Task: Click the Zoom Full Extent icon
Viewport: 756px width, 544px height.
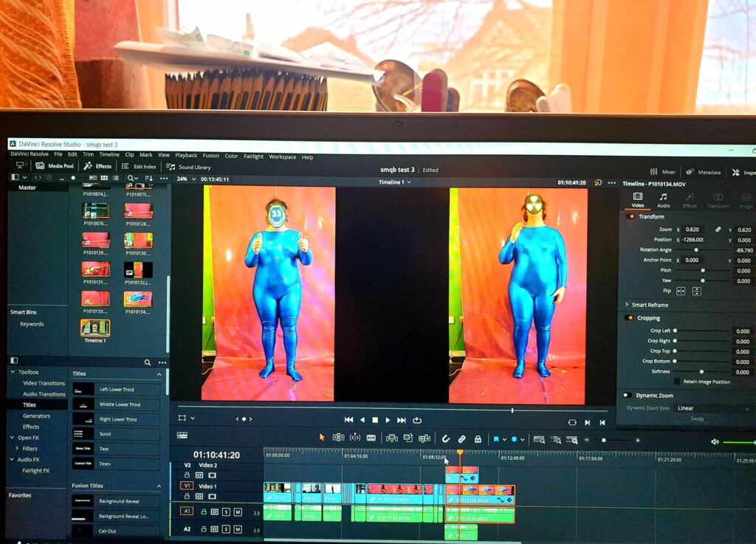Action: click(539, 439)
